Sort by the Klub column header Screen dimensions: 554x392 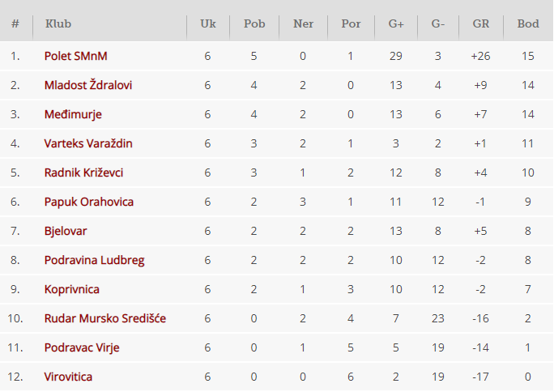[58, 23]
